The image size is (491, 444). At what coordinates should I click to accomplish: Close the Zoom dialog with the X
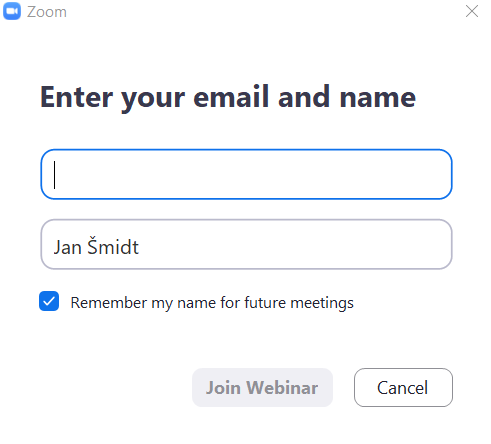(472, 11)
